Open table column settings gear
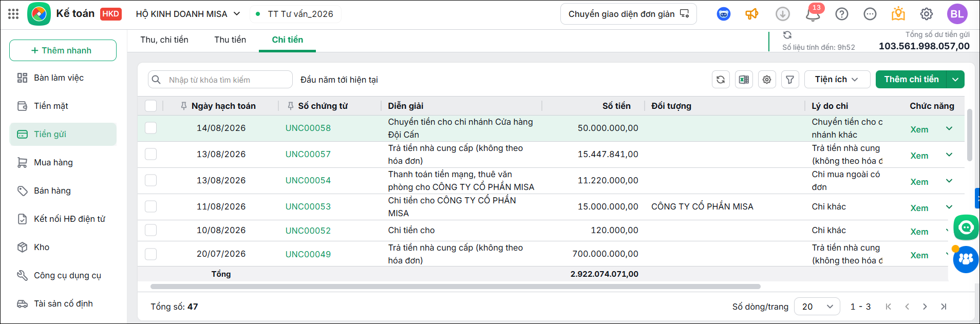 pos(767,80)
